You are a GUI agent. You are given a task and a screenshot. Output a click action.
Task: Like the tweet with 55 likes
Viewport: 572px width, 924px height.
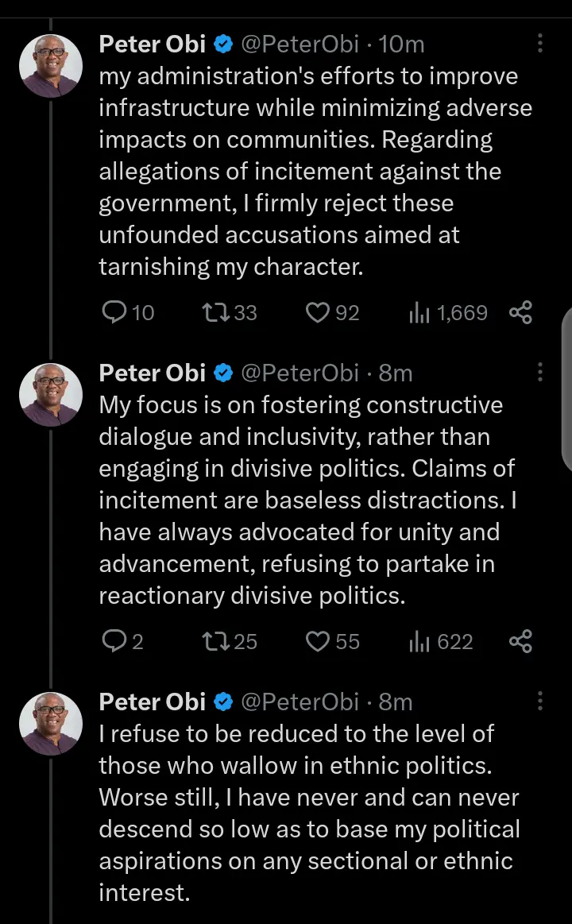click(x=318, y=642)
